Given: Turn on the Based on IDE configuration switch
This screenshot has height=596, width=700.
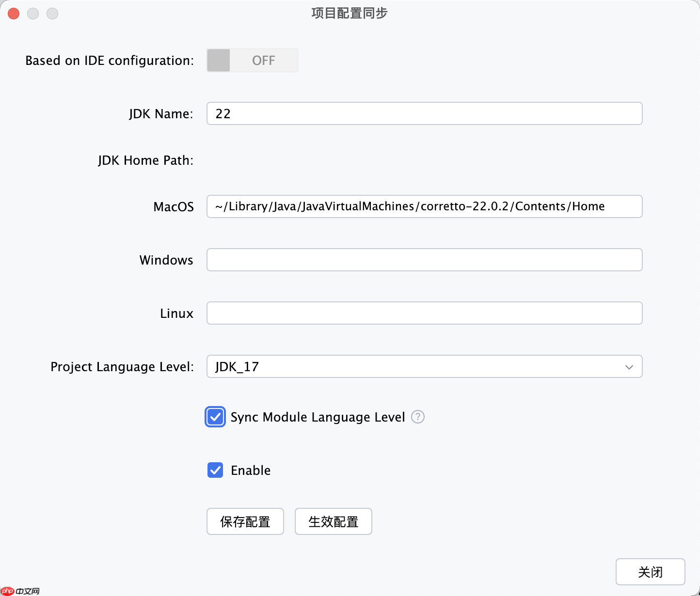Looking at the screenshot, I should click(252, 60).
